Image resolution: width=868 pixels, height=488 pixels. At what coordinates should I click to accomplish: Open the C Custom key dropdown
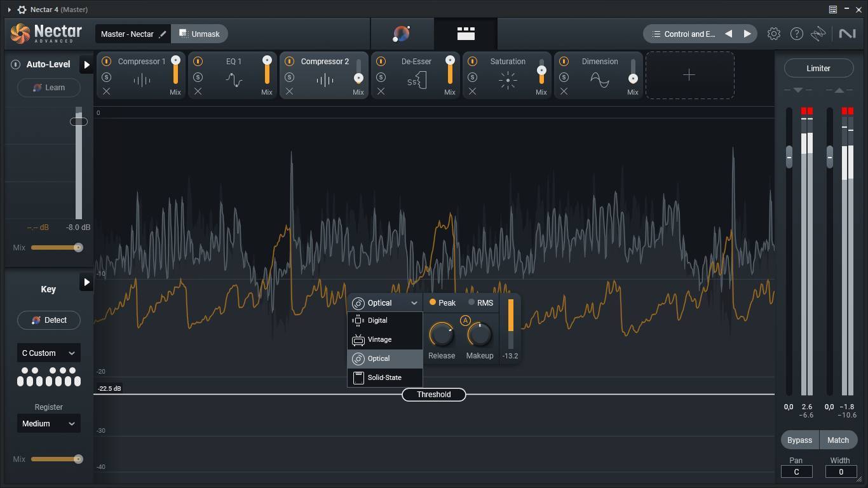[x=48, y=353]
